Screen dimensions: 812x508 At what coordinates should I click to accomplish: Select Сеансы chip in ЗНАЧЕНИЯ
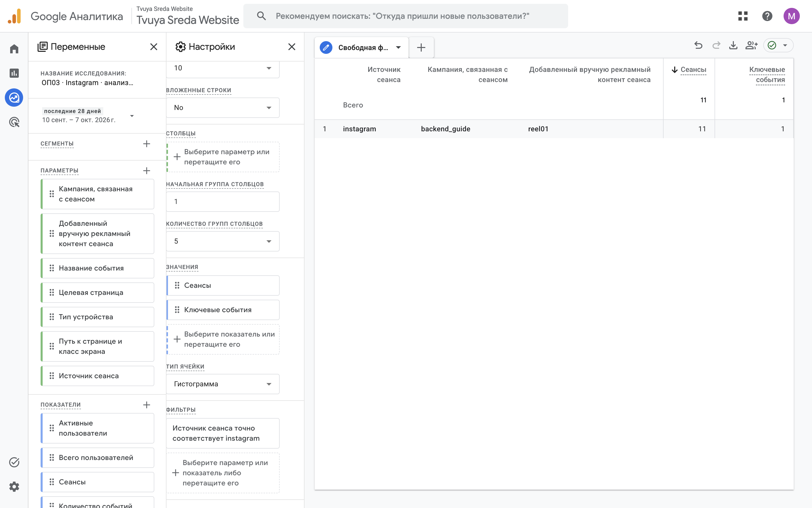(x=223, y=285)
